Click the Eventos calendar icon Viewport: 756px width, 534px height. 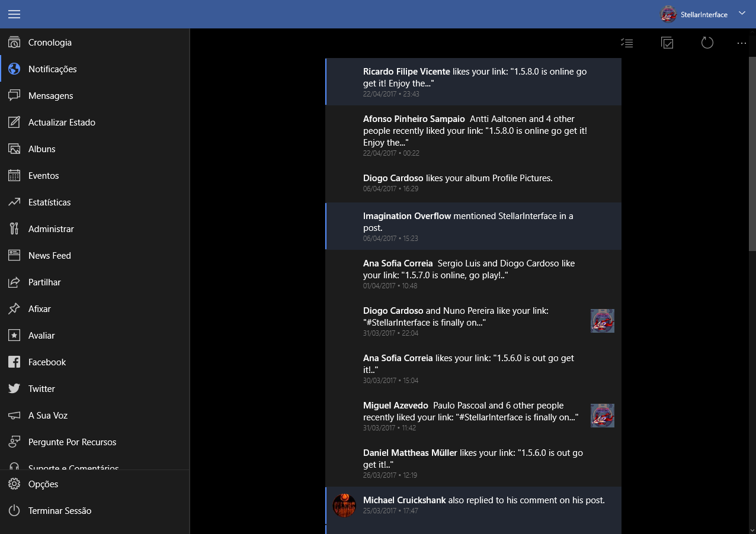tap(14, 175)
